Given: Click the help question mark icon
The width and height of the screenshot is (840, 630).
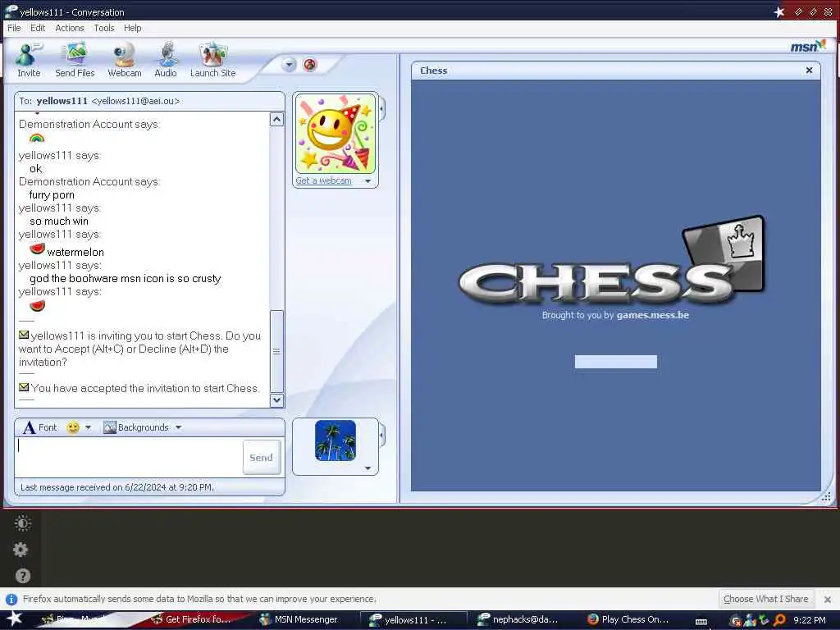Looking at the screenshot, I should [22, 576].
